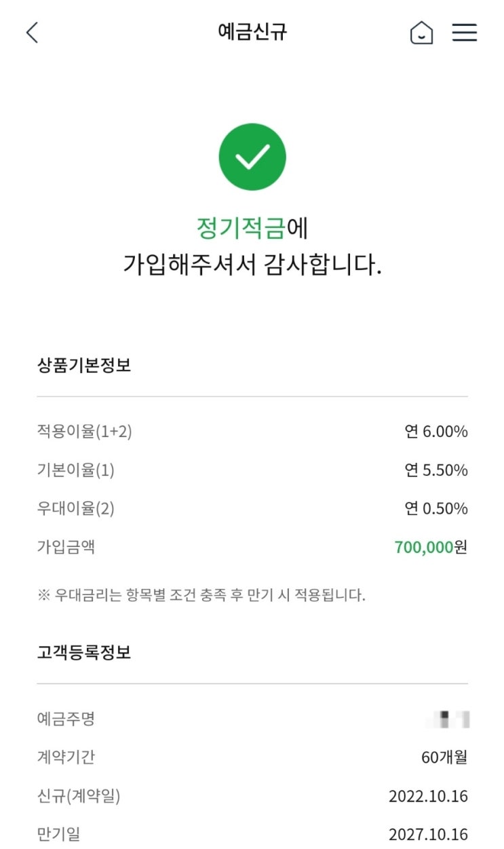Tap the 60개월 contract period value
Screen dimensions: 504x849
click(x=444, y=757)
